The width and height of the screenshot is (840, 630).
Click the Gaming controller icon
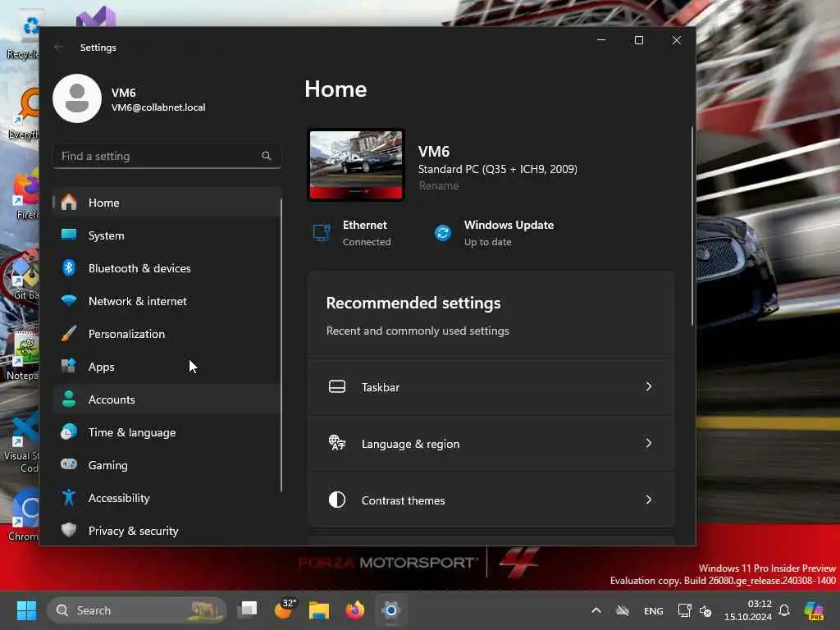tap(69, 464)
